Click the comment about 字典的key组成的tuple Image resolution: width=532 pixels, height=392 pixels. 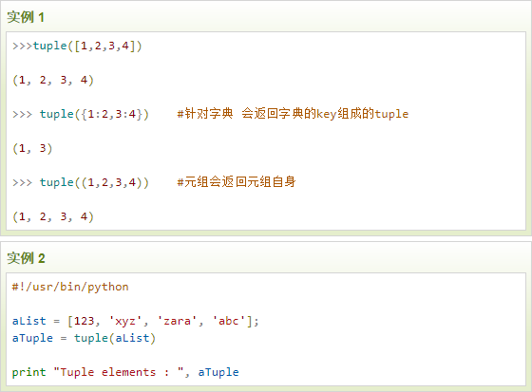tap(293, 114)
